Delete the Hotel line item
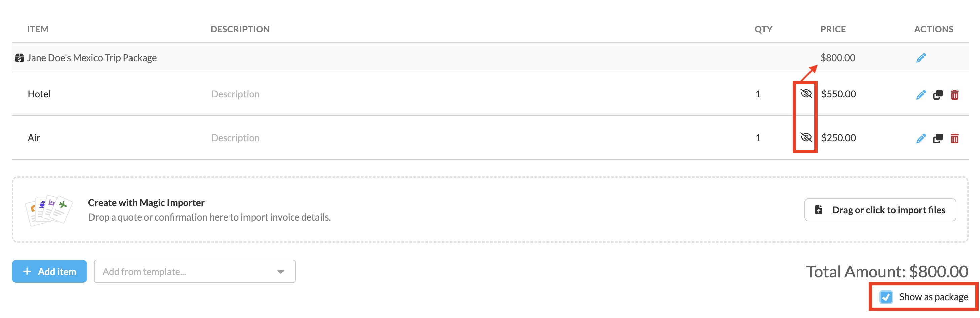The width and height of the screenshot is (980, 318). click(954, 95)
